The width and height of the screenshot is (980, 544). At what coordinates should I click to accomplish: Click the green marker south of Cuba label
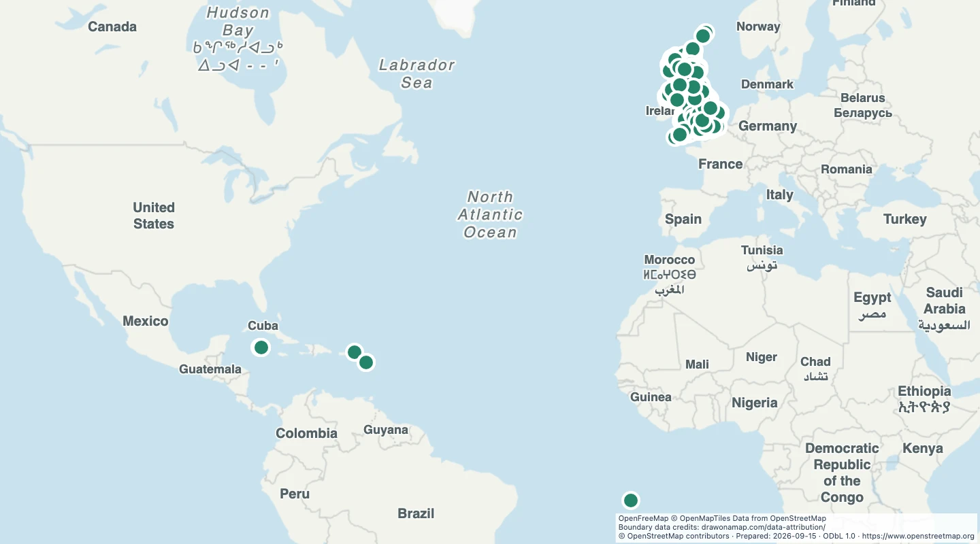click(x=261, y=347)
